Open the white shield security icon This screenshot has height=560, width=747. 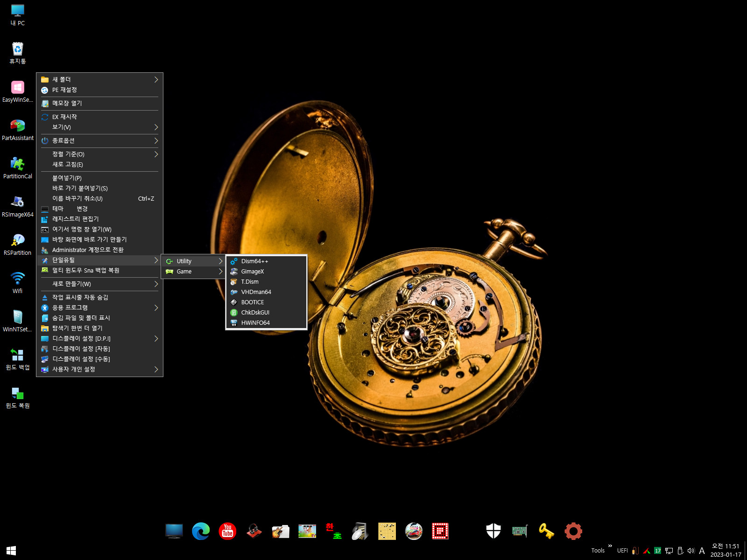point(493,531)
